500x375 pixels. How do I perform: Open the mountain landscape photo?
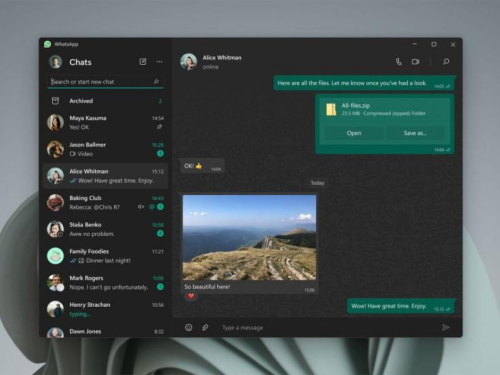pos(249,237)
